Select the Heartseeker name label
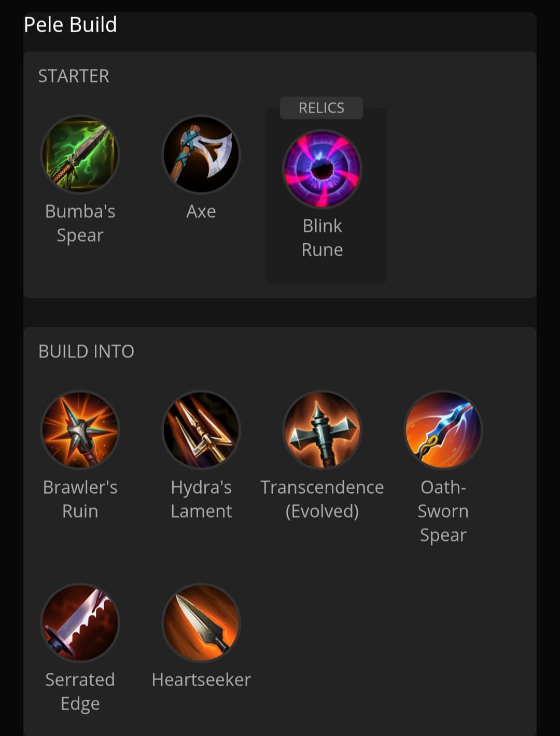The height and width of the screenshot is (736, 560). [201, 679]
